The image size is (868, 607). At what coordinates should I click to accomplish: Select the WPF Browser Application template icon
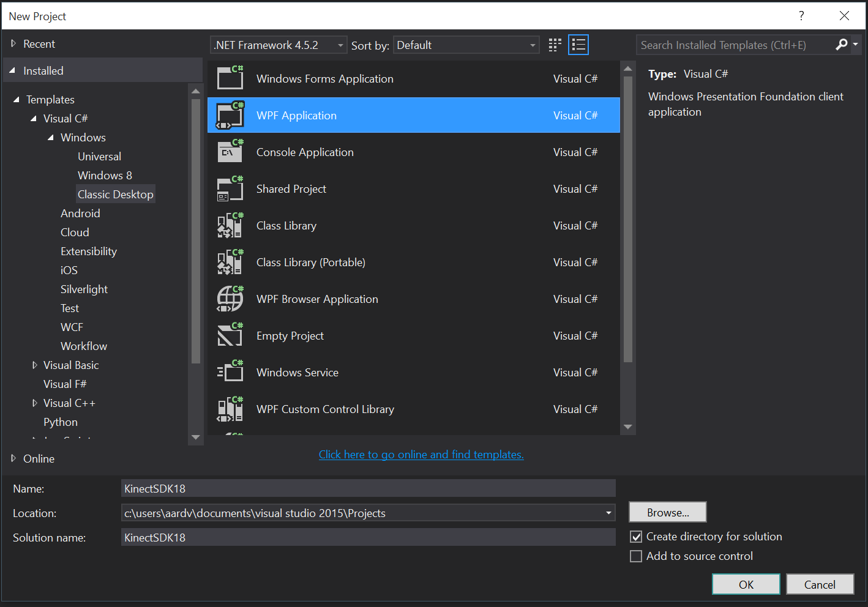coord(230,299)
